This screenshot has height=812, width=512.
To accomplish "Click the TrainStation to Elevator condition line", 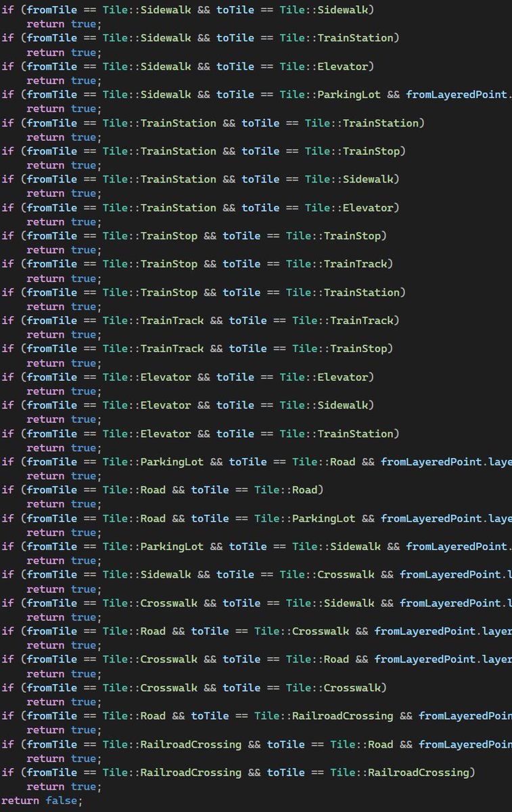I will 201,208.
